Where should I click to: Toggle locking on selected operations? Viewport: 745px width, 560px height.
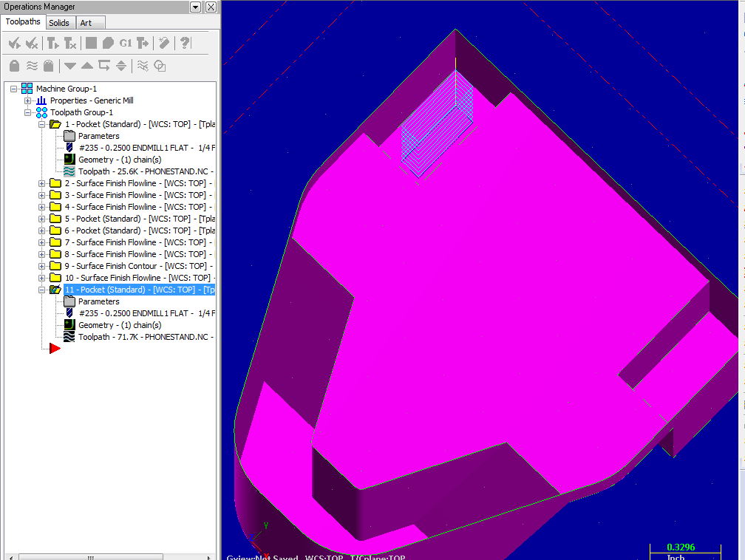14,66
